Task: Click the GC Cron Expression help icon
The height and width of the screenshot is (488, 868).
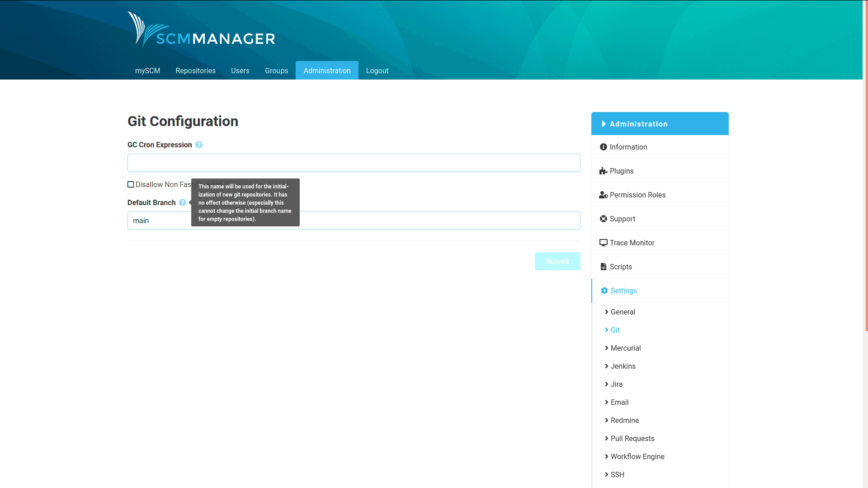Action: (x=199, y=145)
